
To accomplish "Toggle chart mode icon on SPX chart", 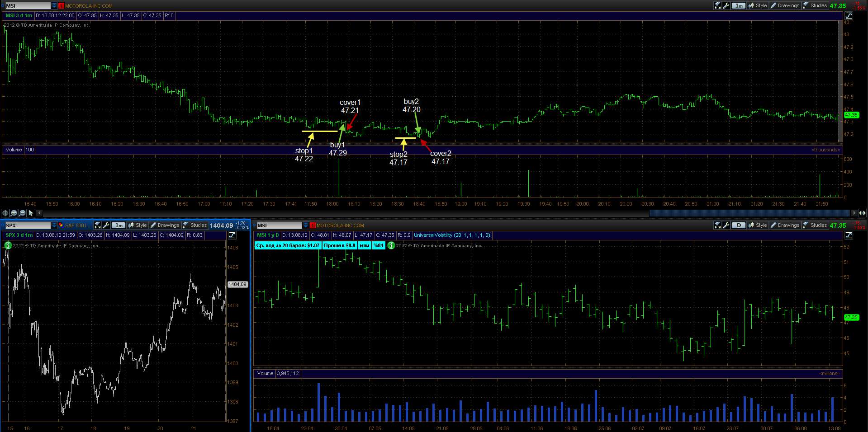I will point(232,235).
